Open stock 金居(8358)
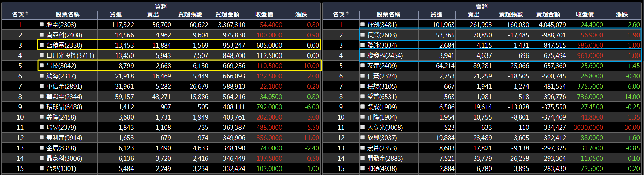 click(x=61, y=148)
